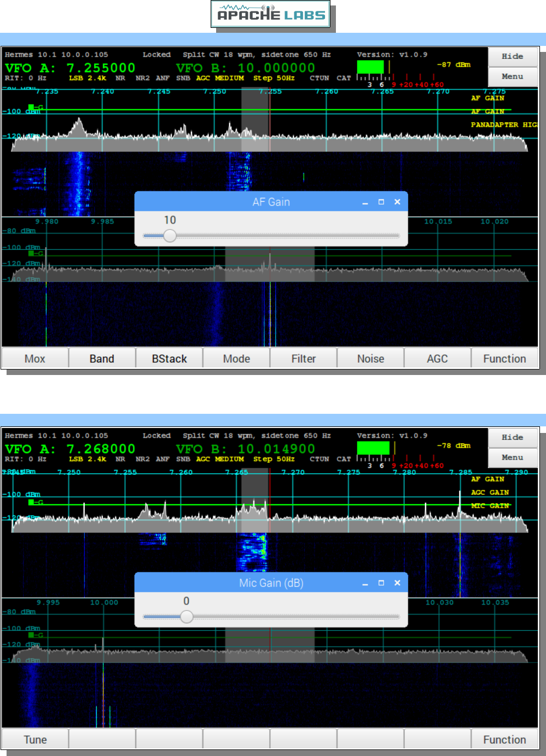This screenshot has height=756, width=546.
Task: Click MIC GAIN label on the spectrum
Action: (x=490, y=506)
